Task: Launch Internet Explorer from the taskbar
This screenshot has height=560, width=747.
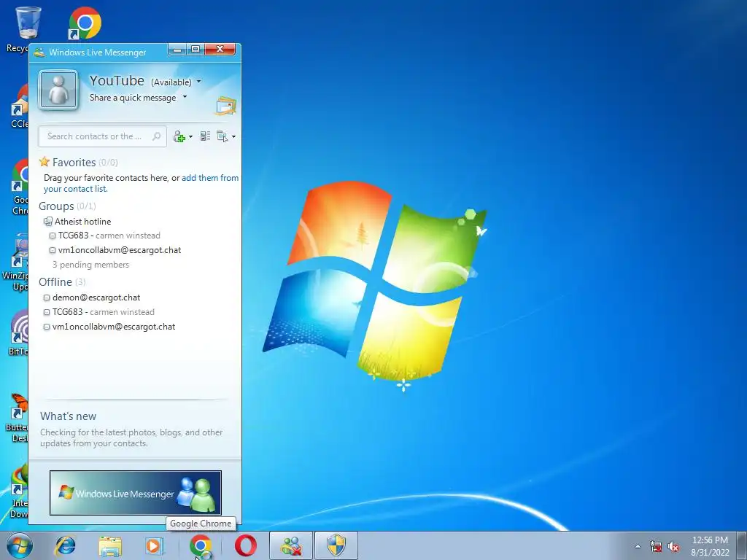Action: [65, 545]
